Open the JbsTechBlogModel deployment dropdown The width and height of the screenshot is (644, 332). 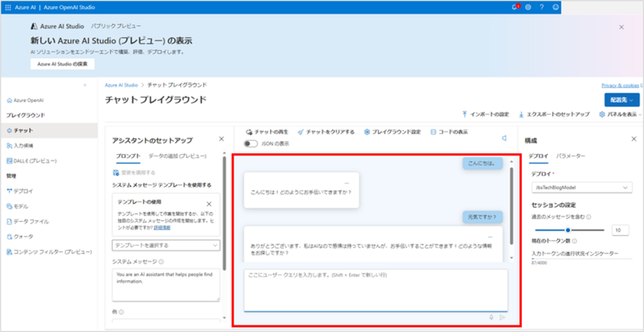(581, 188)
